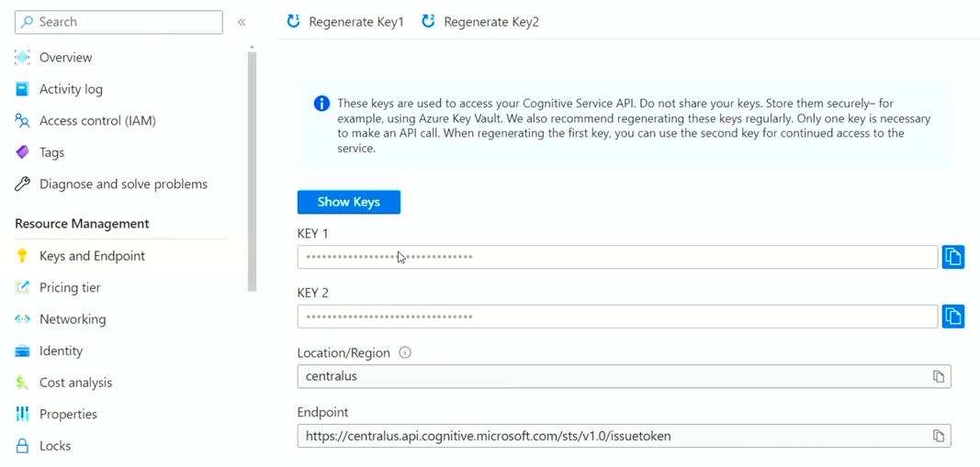Go to Access control (IAM)

coord(97,120)
